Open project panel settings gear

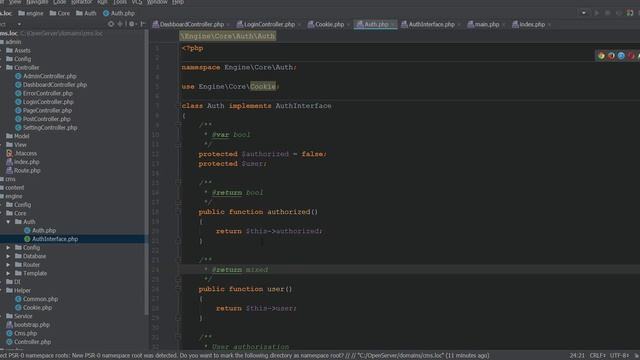coord(131,24)
